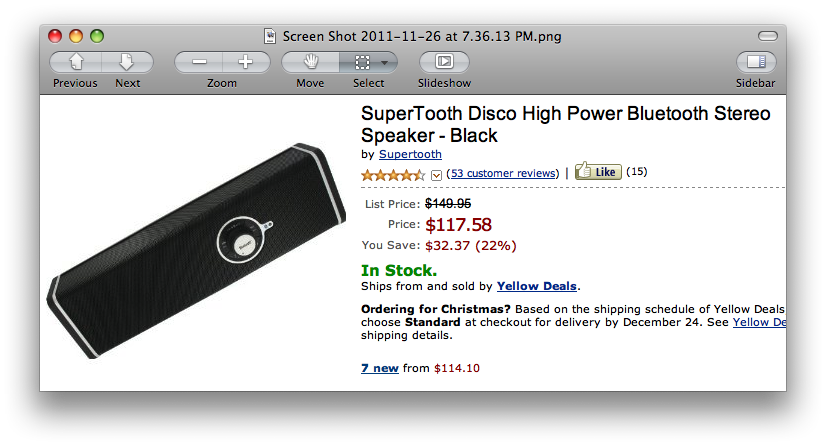Image resolution: width=826 pixels, height=446 pixels.
Task: Click the window title filename text
Action: point(422,36)
